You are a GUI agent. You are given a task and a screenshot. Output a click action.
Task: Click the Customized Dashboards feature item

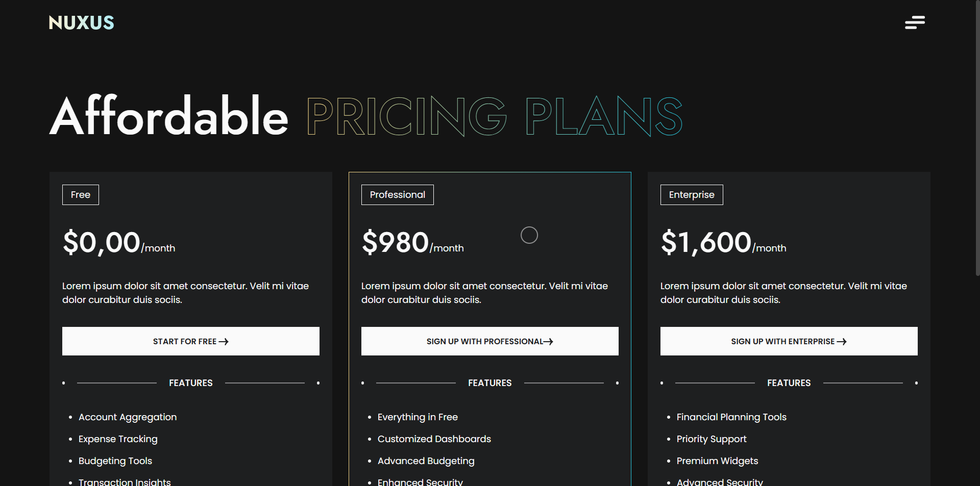coord(434,439)
